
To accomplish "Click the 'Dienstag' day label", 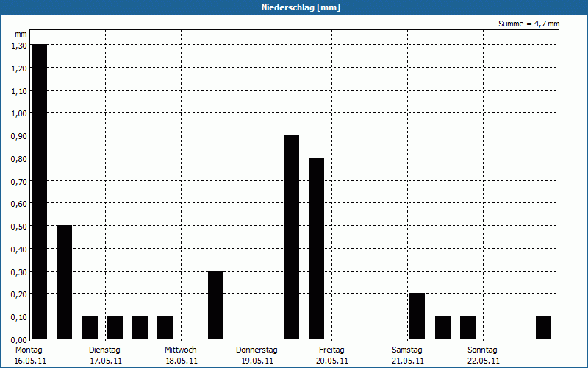I will [x=104, y=350].
